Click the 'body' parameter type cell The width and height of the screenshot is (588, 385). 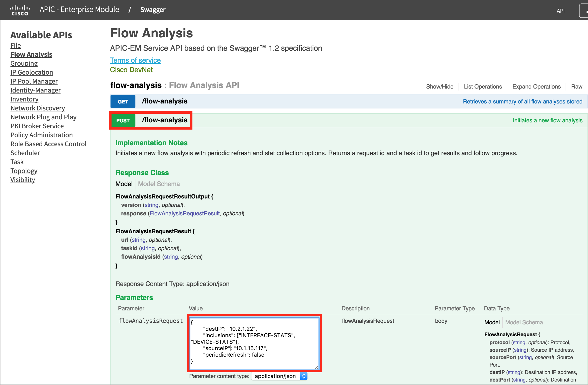pos(441,321)
